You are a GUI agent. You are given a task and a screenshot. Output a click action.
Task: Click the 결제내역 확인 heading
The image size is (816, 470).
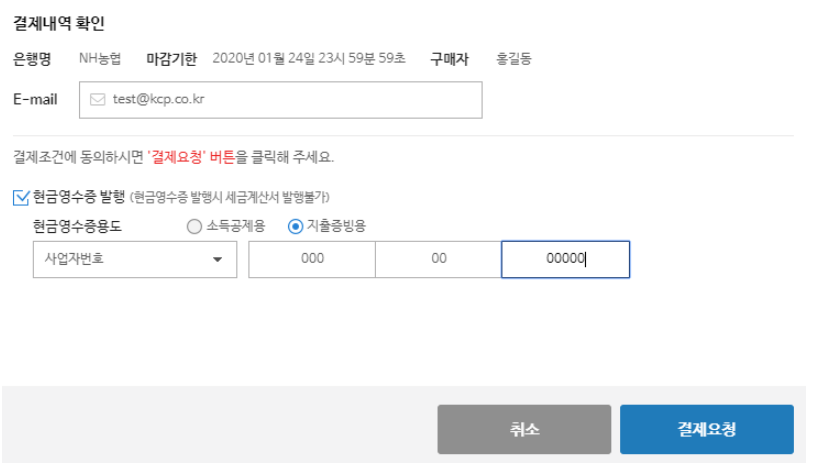(x=58, y=23)
